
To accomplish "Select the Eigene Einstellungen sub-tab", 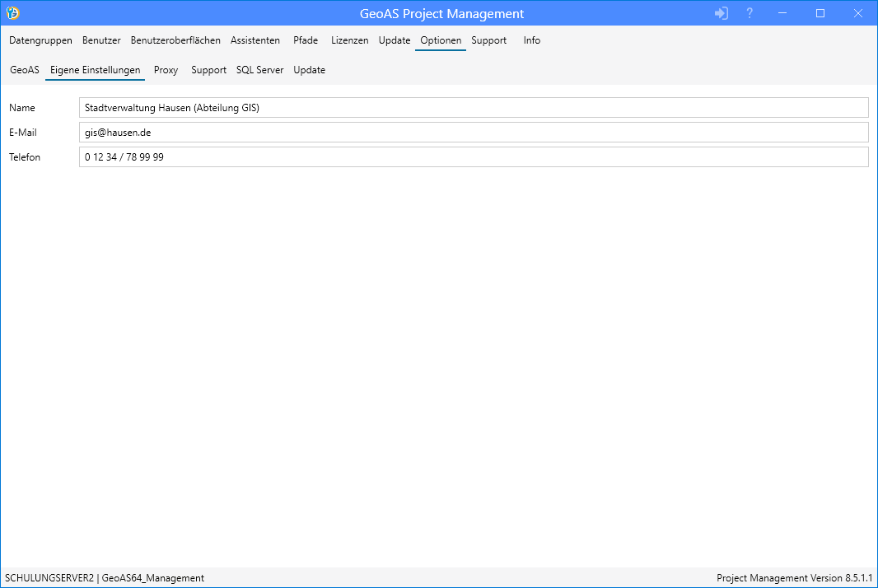I will [95, 70].
